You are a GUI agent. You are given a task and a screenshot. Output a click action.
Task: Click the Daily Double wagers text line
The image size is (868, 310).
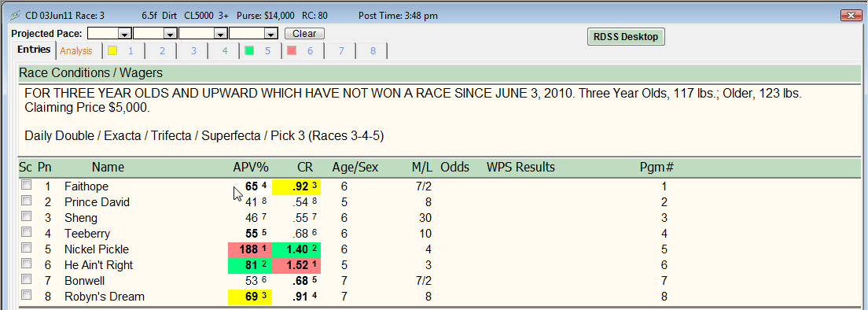tap(204, 135)
